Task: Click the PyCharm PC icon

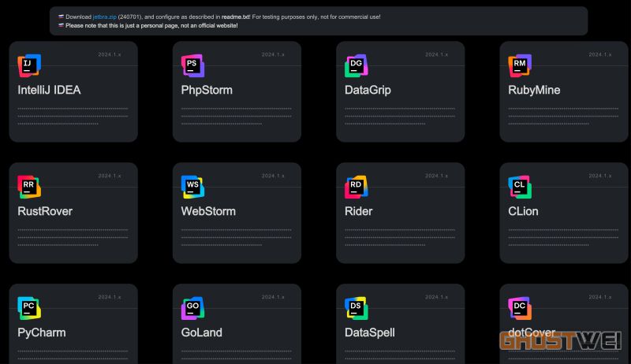Action: (x=28, y=307)
